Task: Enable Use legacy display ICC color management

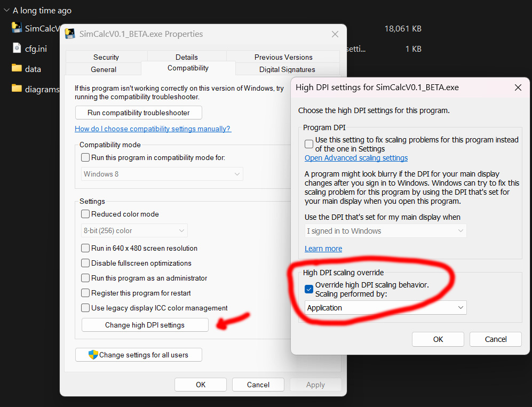Action: pos(85,308)
